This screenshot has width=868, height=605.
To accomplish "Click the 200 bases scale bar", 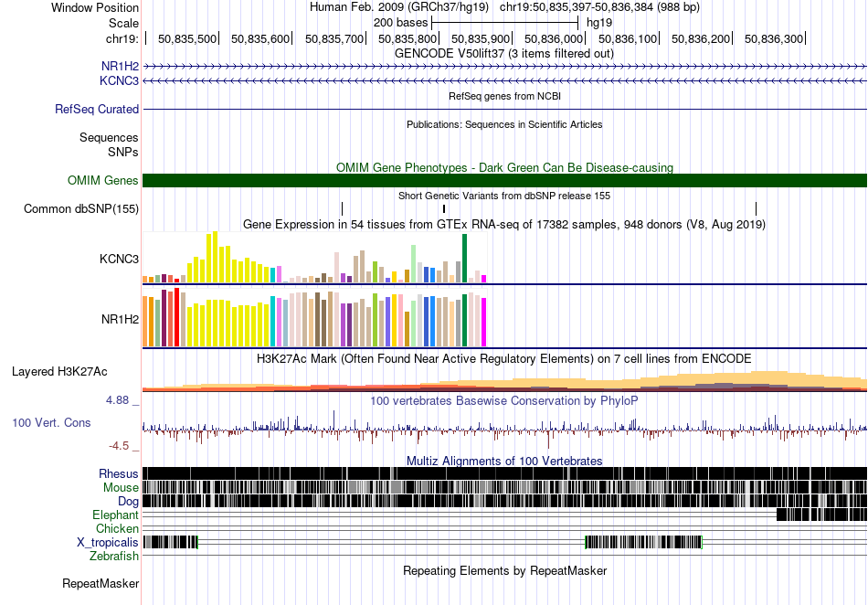I will tap(504, 23).
